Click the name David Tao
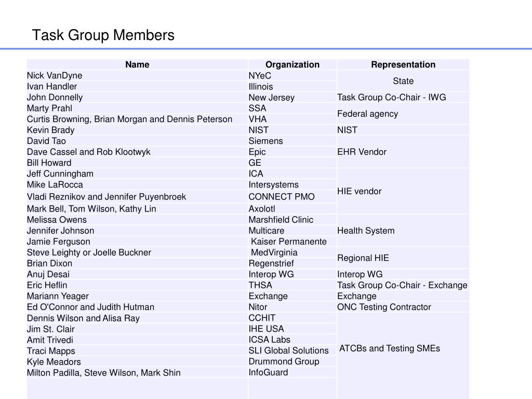 click(x=46, y=141)
